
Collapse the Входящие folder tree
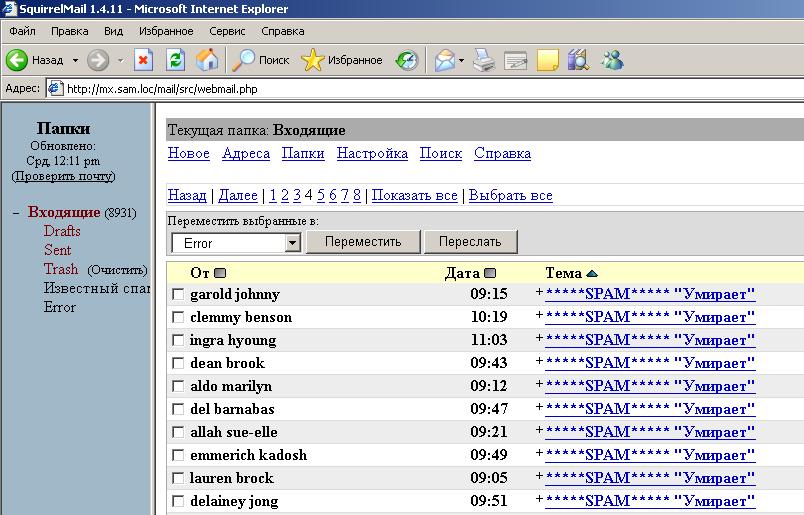tap(16, 212)
